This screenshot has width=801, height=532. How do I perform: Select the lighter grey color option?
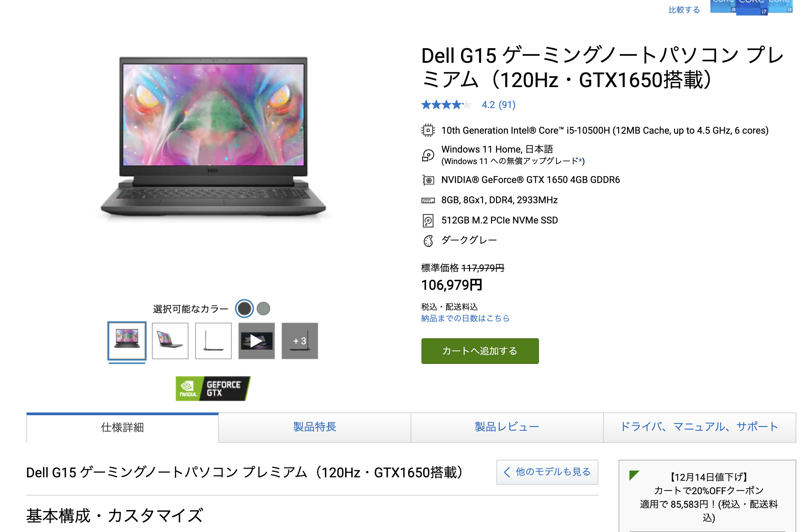tap(263, 309)
